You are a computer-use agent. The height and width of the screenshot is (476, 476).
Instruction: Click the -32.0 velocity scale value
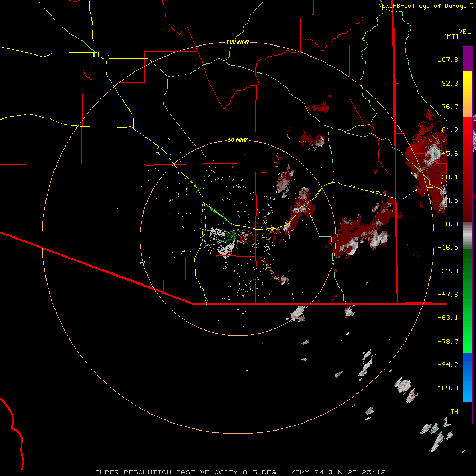(x=448, y=271)
